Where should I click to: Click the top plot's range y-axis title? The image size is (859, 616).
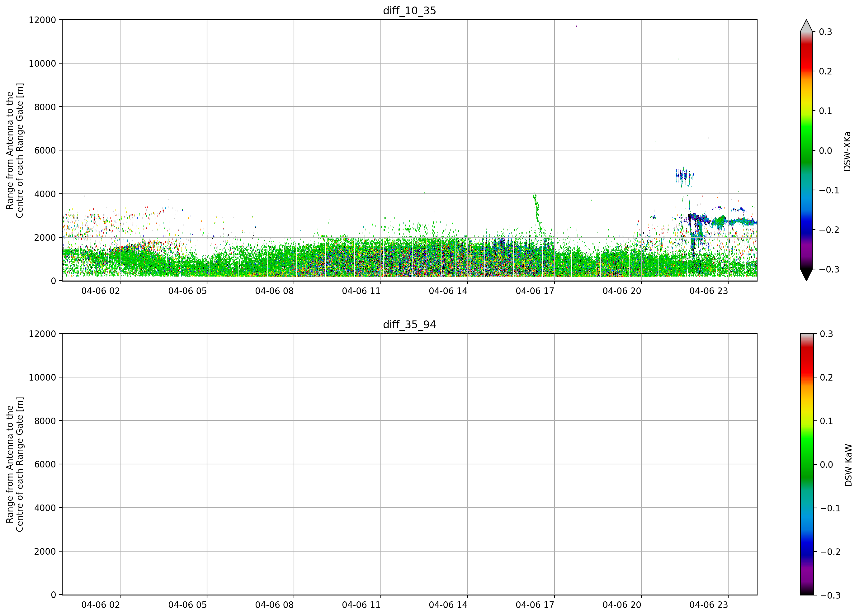coord(15,150)
